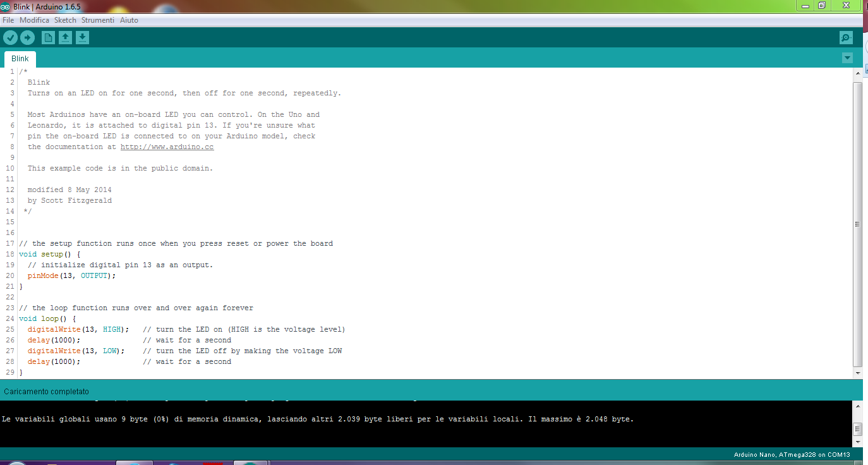Click 'delay(1000);' on line 28
This screenshot has width=868, height=465.
(x=54, y=362)
